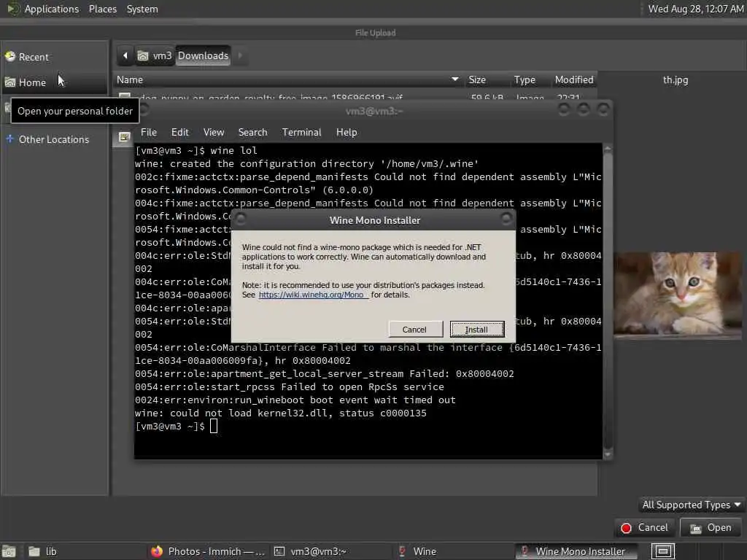
Task: Open the Applications menu in top panel
Action: tap(52, 9)
